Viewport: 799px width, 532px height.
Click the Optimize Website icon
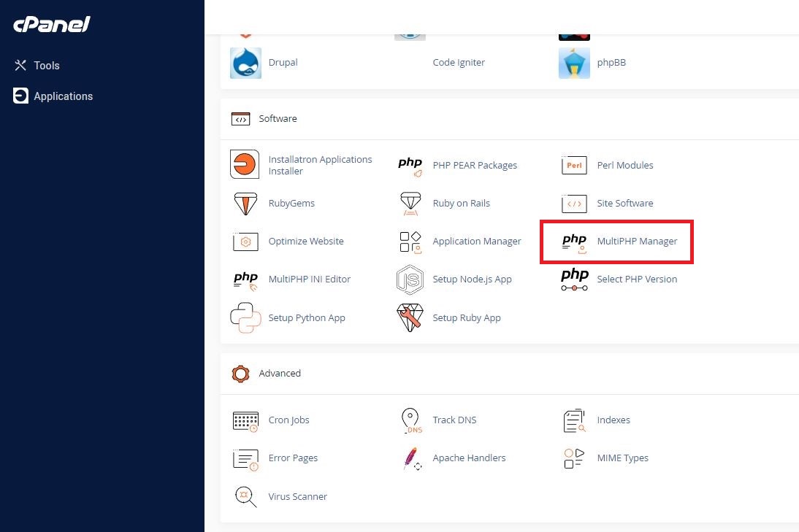(245, 242)
